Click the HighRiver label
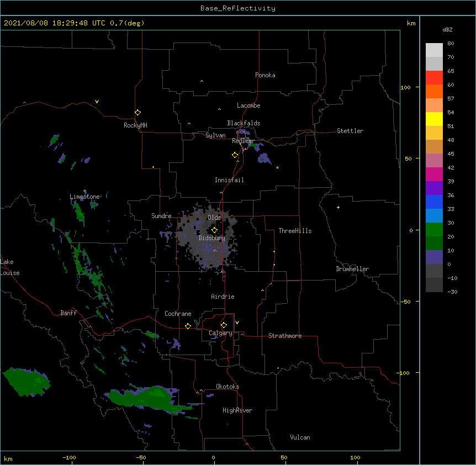 coord(237,410)
